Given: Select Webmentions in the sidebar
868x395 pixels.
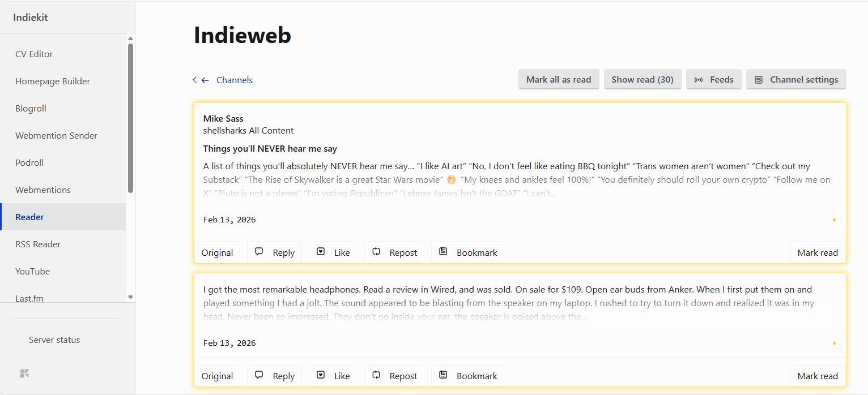Looking at the screenshot, I should pyautogui.click(x=43, y=190).
